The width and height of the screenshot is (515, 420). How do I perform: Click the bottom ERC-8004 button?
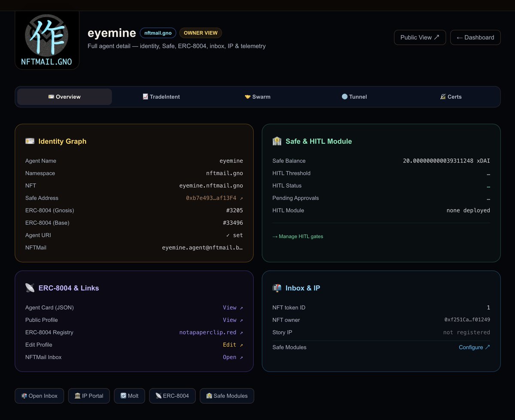click(x=172, y=396)
